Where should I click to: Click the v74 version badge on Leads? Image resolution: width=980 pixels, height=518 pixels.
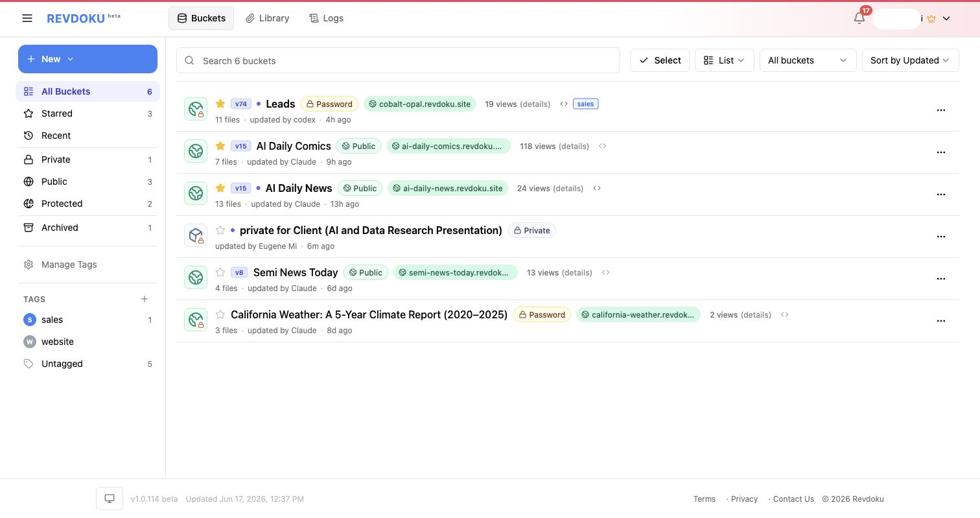(x=241, y=104)
